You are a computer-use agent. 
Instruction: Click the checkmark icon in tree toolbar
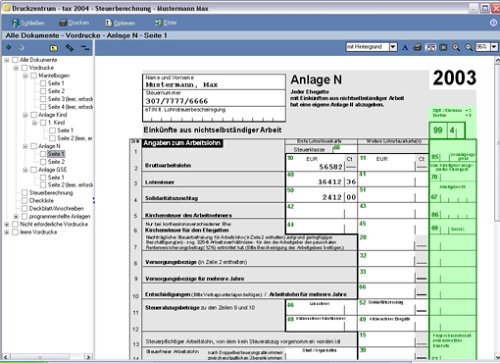[22, 48]
